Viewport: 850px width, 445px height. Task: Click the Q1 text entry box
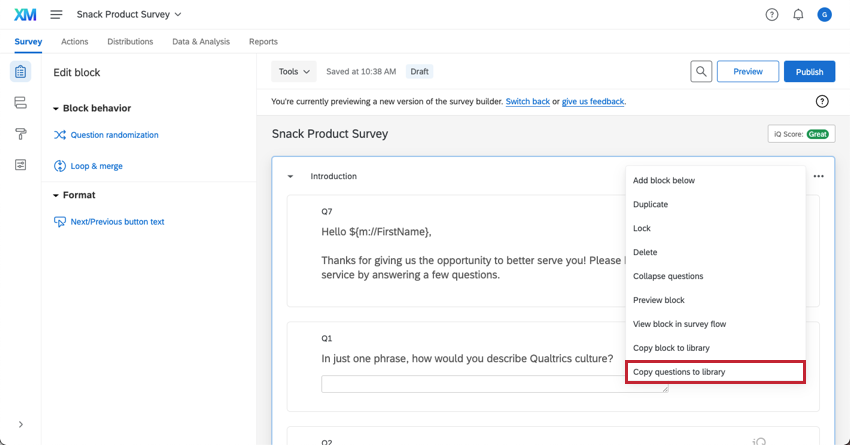point(494,384)
